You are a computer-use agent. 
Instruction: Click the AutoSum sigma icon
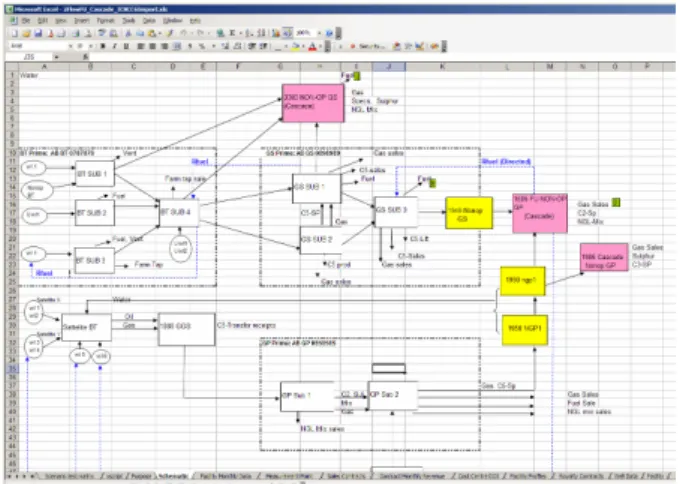tap(232, 33)
